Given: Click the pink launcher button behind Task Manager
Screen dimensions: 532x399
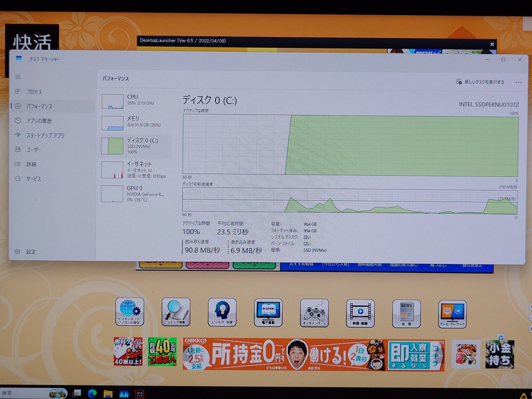Looking at the screenshot, I should coord(207,265).
